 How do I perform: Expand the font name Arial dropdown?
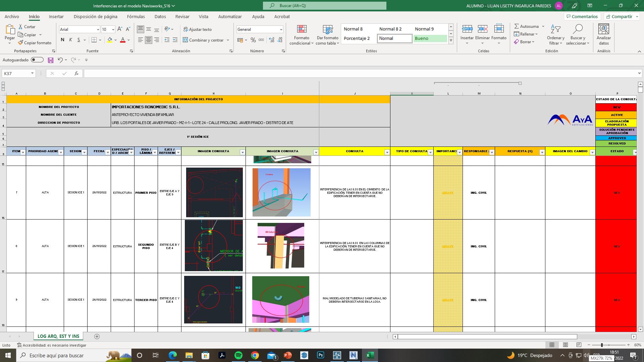(98, 29)
